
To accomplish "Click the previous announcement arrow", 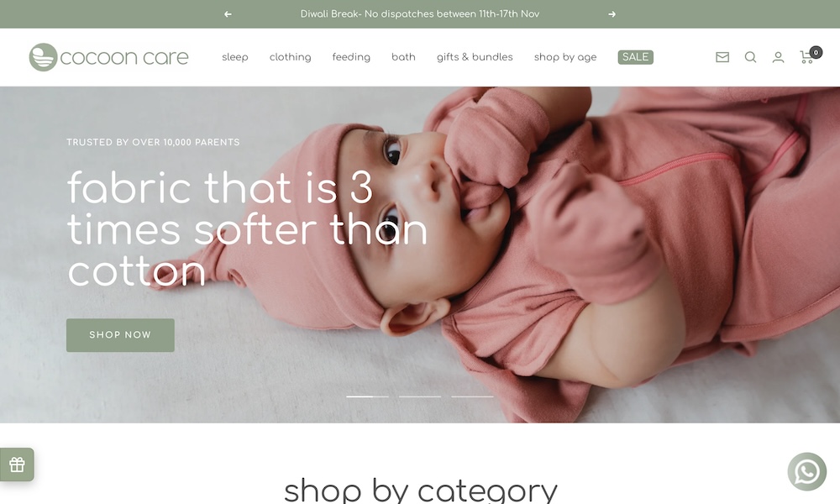I will [228, 14].
